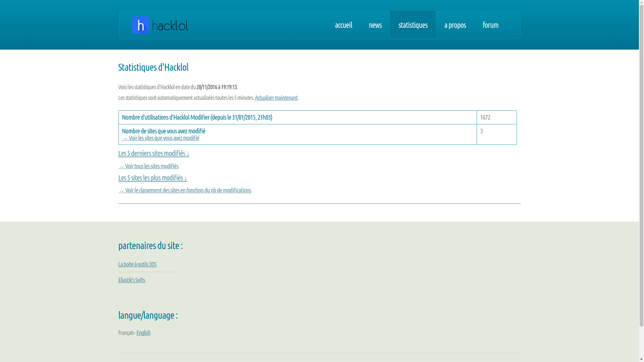This screenshot has height=362, width=644.
Task: Click the value 3 modified sites cell
Action: pyautogui.click(x=497, y=134)
